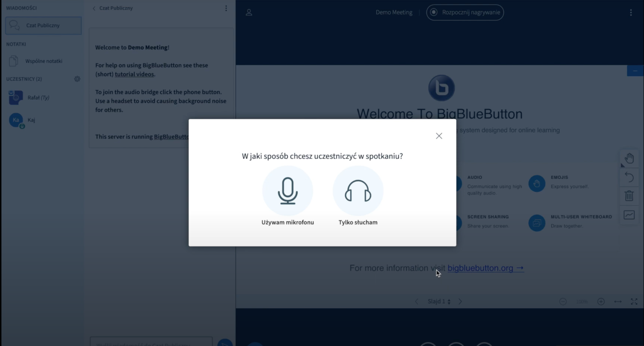This screenshot has width=644, height=346.
Task: Fit slide to width
Action: (618, 302)
